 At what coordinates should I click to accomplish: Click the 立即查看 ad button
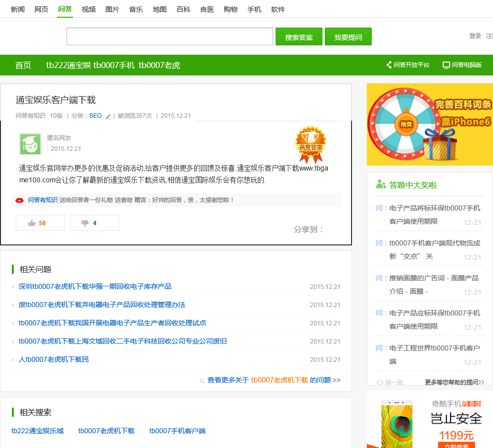coord(456,446)
